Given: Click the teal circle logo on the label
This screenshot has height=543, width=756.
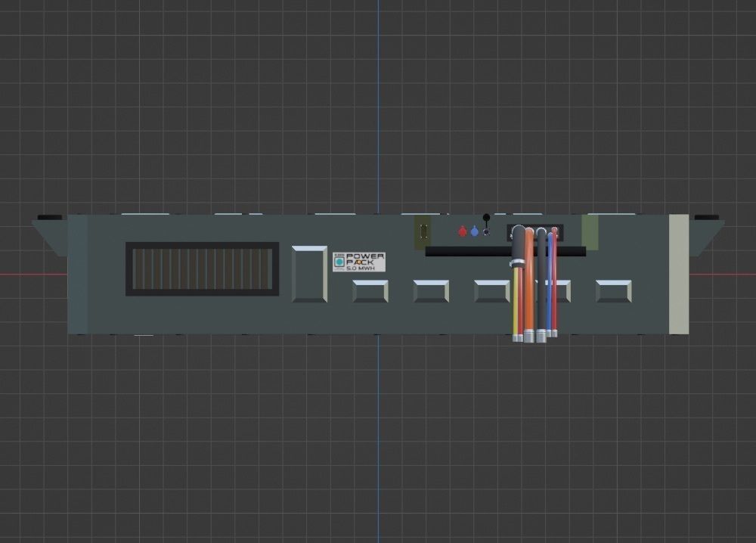Looking at the screenshot, I should coord(339,262).
